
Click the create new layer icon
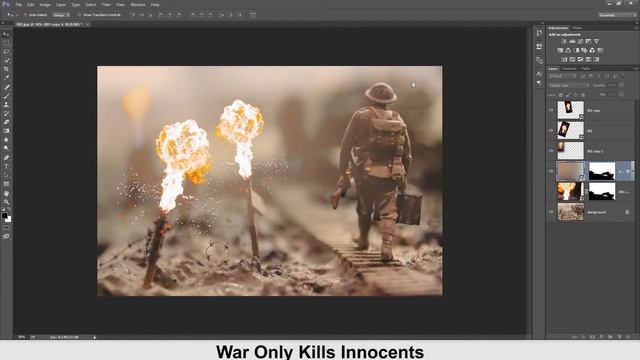click(619, 337)
